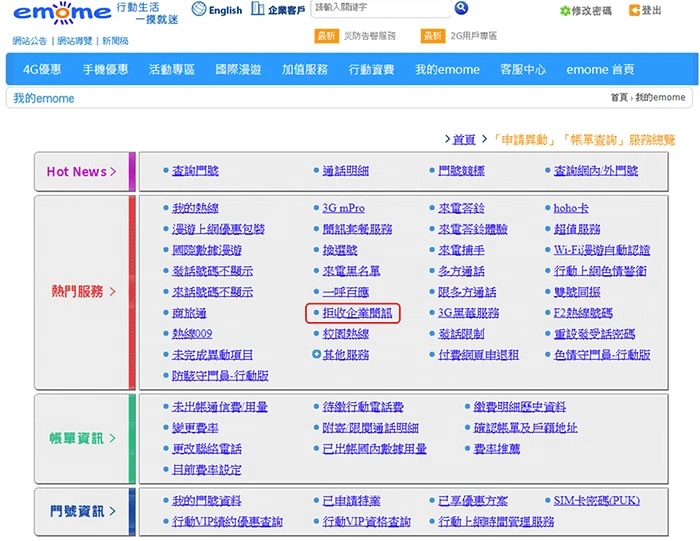The width and height of the screenshot is (700, 541).
Task: Click the orange 登出 logout icon
Action: click(634, 10)
